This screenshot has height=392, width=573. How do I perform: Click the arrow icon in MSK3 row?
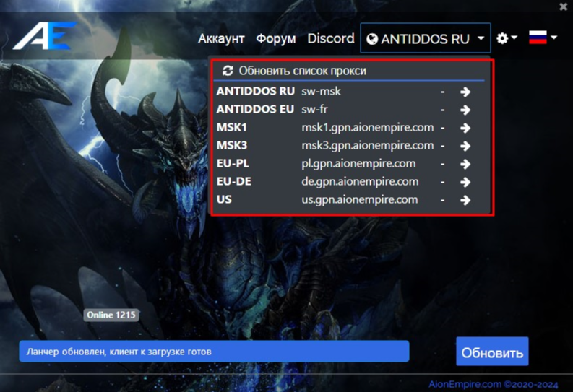465,146
